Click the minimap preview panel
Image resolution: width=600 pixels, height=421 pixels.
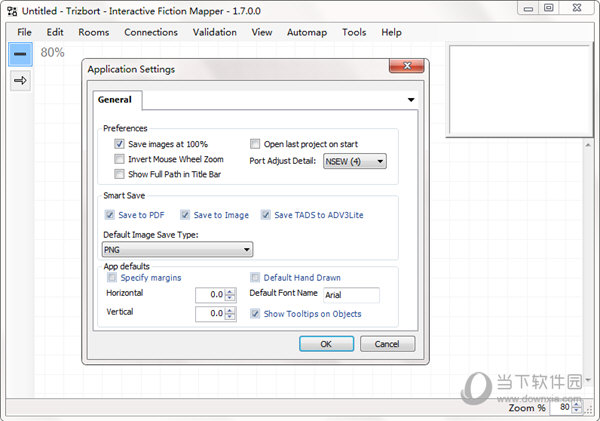(520, 90)
